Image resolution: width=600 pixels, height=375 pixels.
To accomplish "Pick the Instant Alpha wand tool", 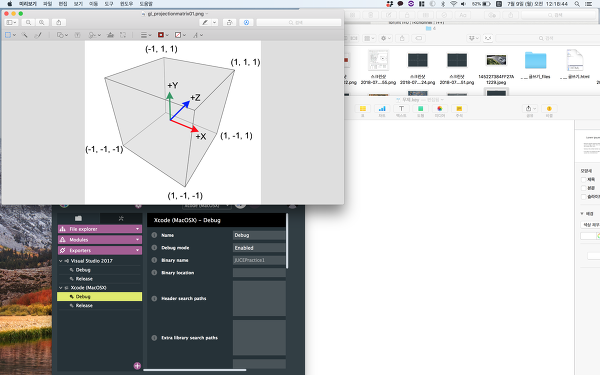I will [x=25, y=35].
